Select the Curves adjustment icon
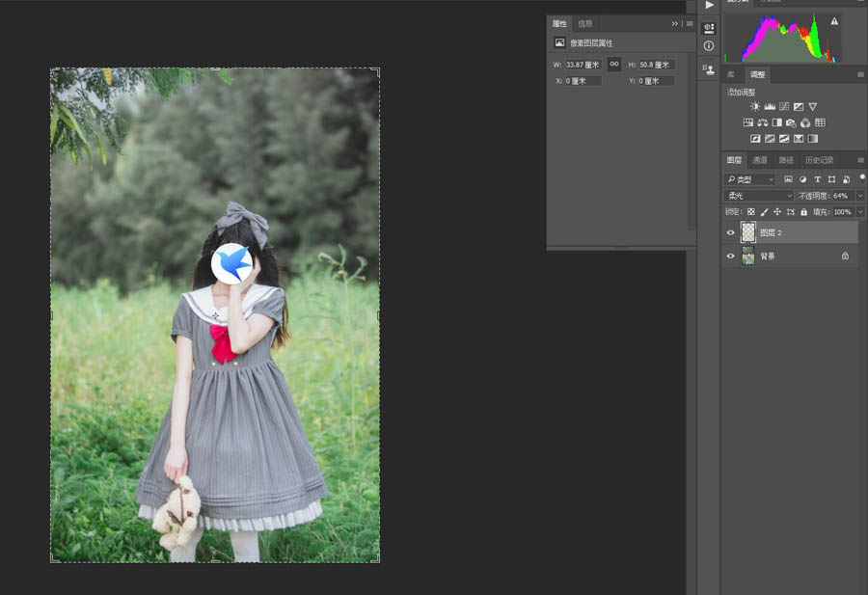 pos(784,106)
